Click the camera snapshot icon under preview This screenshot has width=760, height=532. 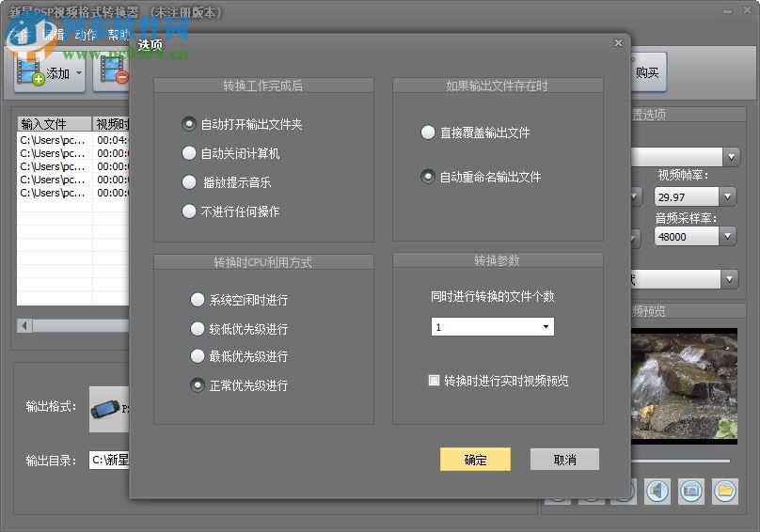click(691, 490)
